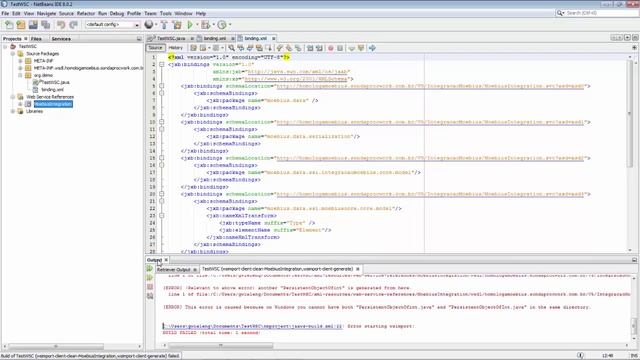Select binding.xml in the Projects tree
Image resolution: width=640 pixels, height=360 pixels.
[x=52, y=90]
